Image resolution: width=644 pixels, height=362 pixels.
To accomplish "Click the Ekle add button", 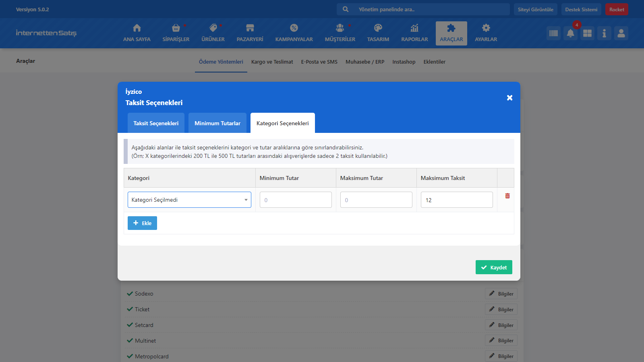I will 142,223.
